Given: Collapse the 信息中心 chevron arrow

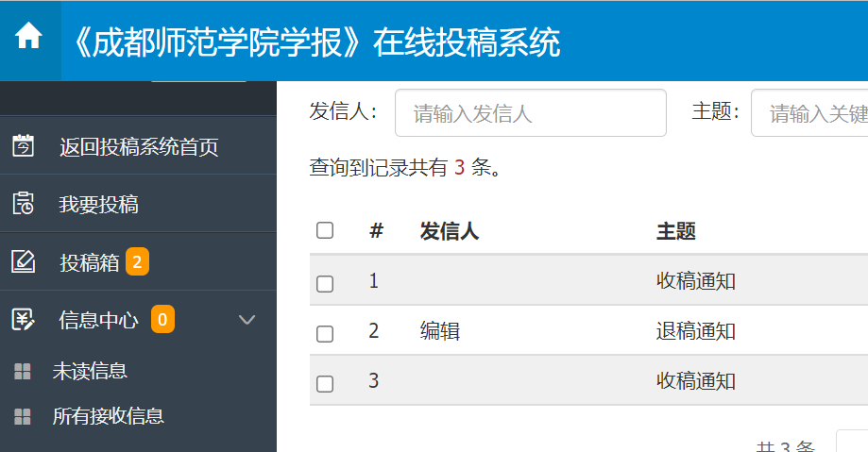Looking at the screenshot, I should 247,319.
